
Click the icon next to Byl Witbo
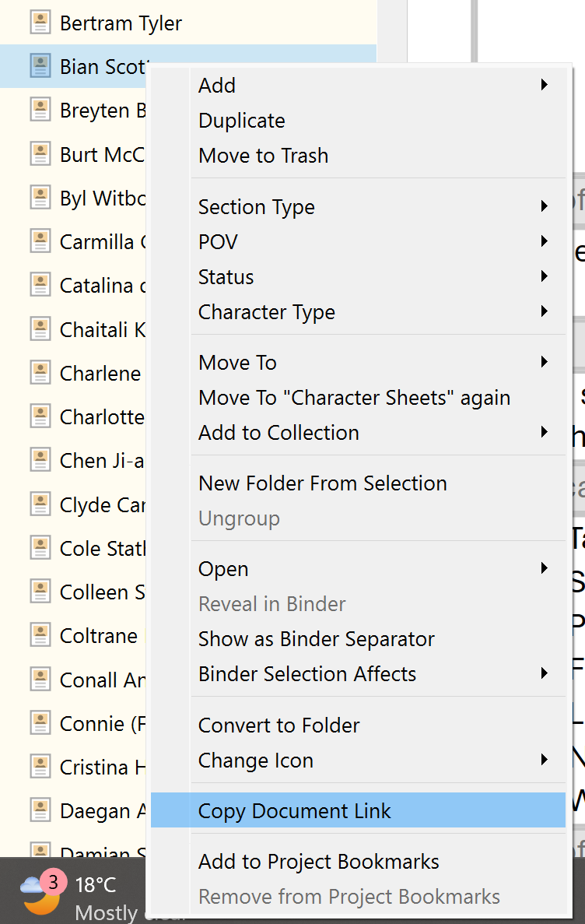[40, 199]
